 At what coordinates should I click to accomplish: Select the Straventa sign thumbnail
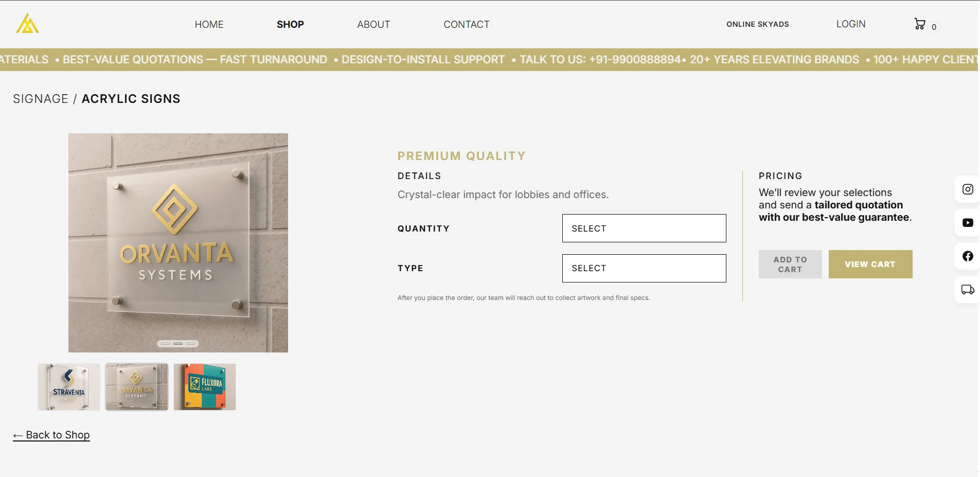(x=69, y=387)
